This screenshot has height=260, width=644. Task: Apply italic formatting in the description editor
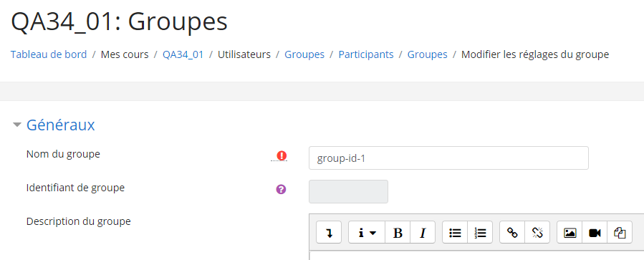(x=423, y=233)
